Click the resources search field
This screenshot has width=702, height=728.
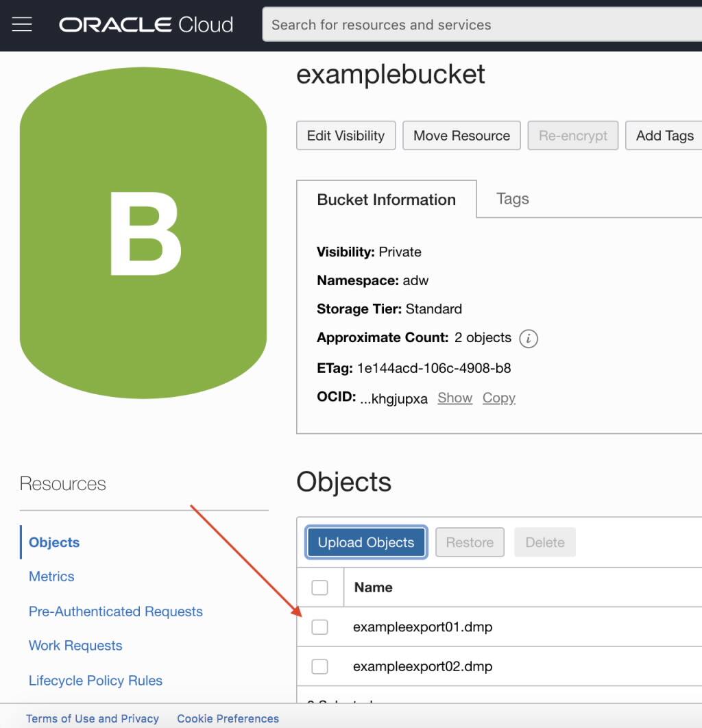(x=480, y=24)
